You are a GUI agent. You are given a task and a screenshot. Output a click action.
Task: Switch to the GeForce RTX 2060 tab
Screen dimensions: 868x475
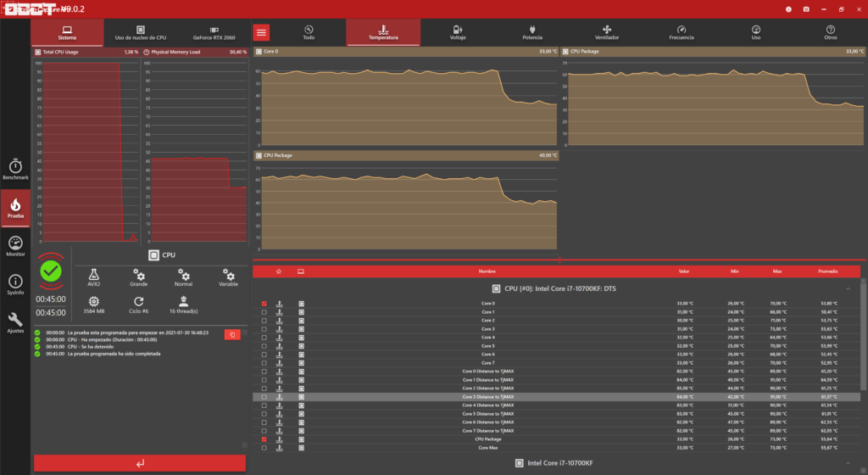click(x=214, y=33)
